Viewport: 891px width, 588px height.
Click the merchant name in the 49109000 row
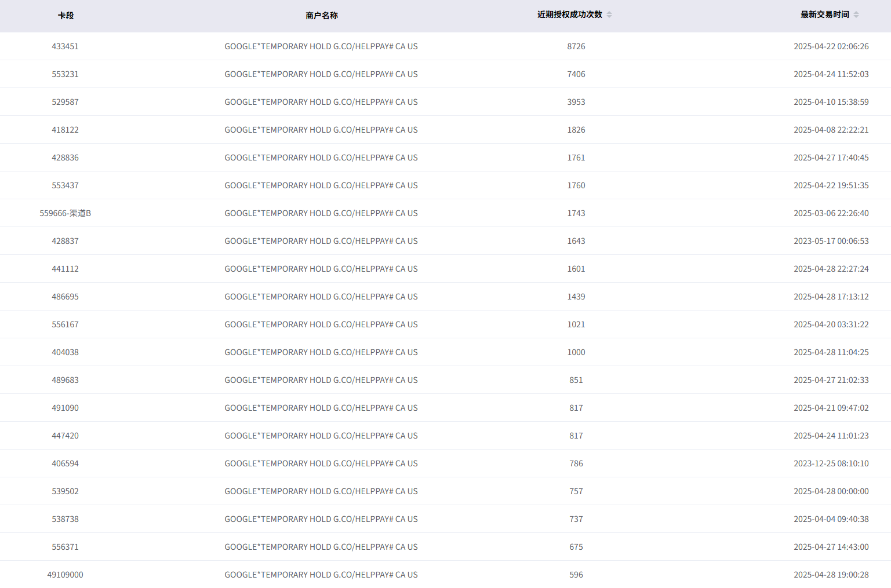point(321,575)
